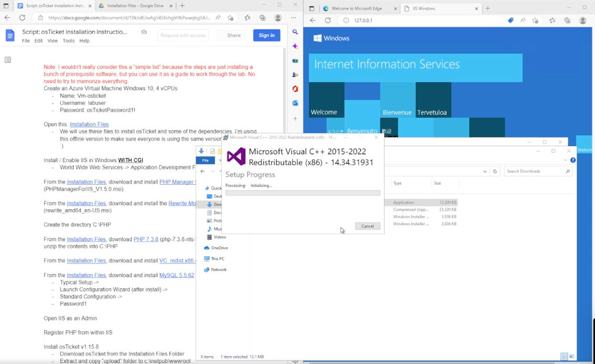Image resolution: width=595 pixels, height=364 pixels.
Task: Click the Welcome tile on the IIS page
Action: tap(326, 100)
